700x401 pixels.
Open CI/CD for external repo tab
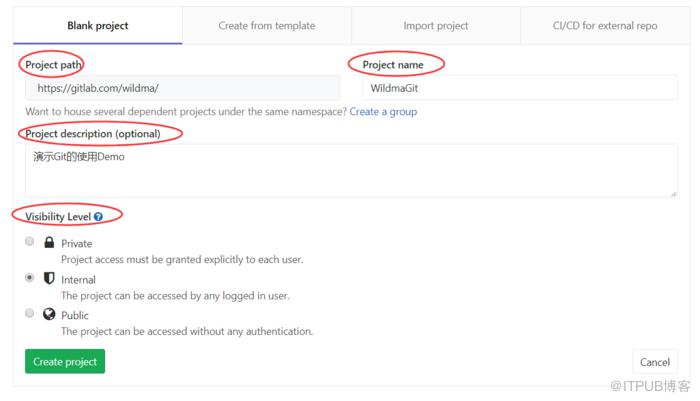pos(605,26)
